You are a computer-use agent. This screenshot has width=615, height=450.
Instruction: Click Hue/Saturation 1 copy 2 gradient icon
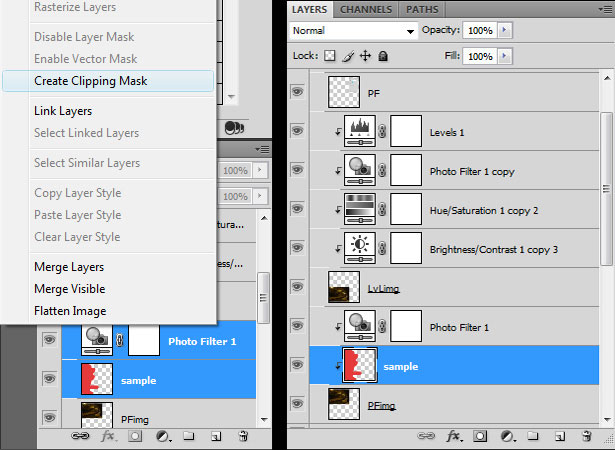click(x=360, y=209)
